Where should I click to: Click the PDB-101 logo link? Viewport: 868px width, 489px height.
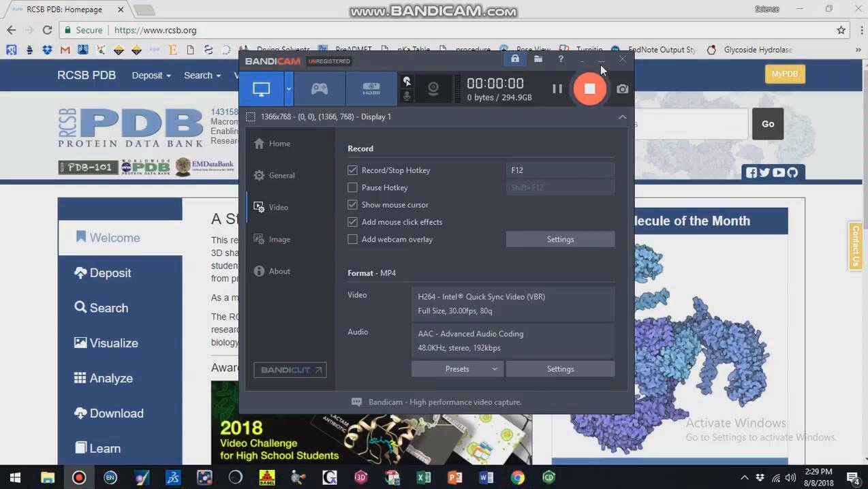pyautogui.click(x=89, y=168)
